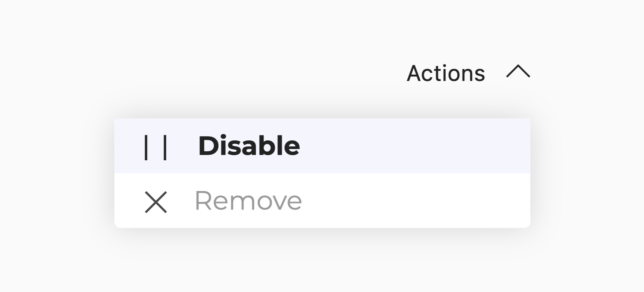Click the Actions label
644x292 pixels.
click(446, 72)
